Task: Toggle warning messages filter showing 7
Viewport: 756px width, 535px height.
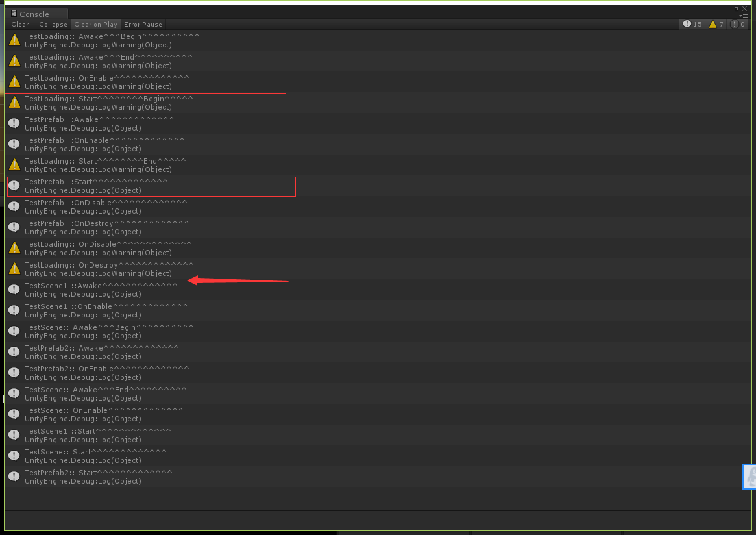Action: point(716,24)
